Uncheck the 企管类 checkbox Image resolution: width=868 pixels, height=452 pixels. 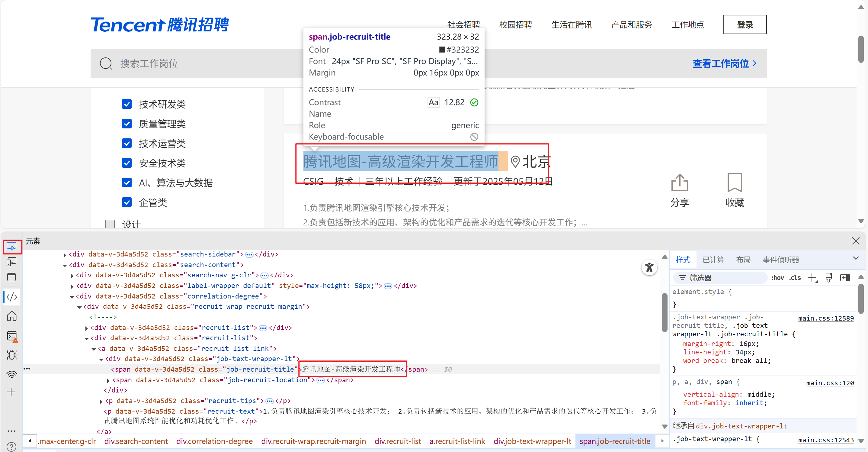click(127, 202)
